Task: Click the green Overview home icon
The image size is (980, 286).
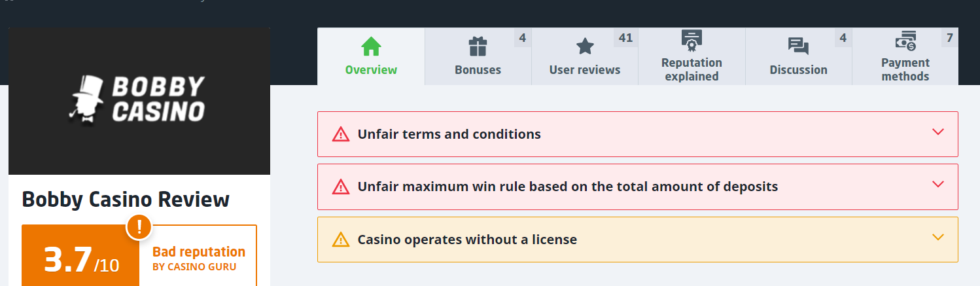Action: (x=371, y=46)
